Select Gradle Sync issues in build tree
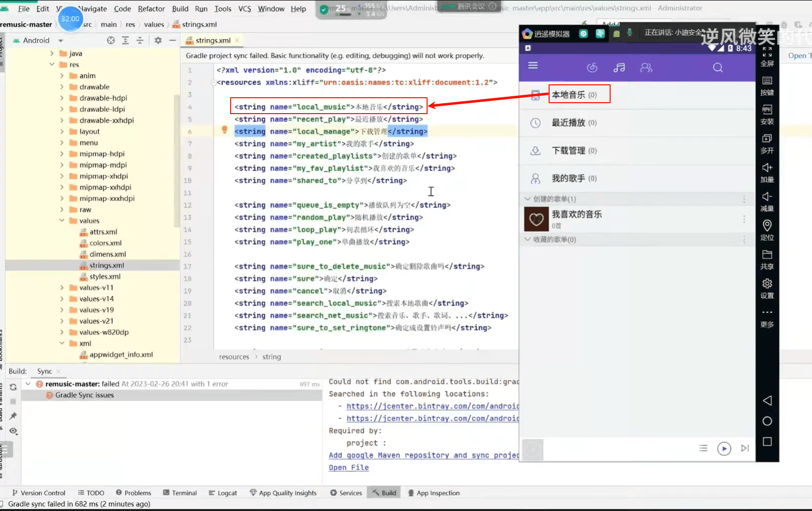 [x=84, y=395]
